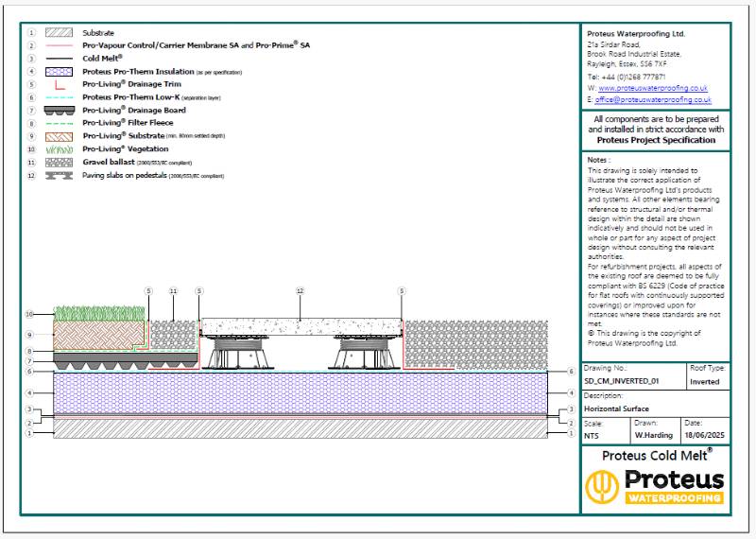
Task: Click the "21a Sirdar Road," address line
Action: [x=613, y=44]
